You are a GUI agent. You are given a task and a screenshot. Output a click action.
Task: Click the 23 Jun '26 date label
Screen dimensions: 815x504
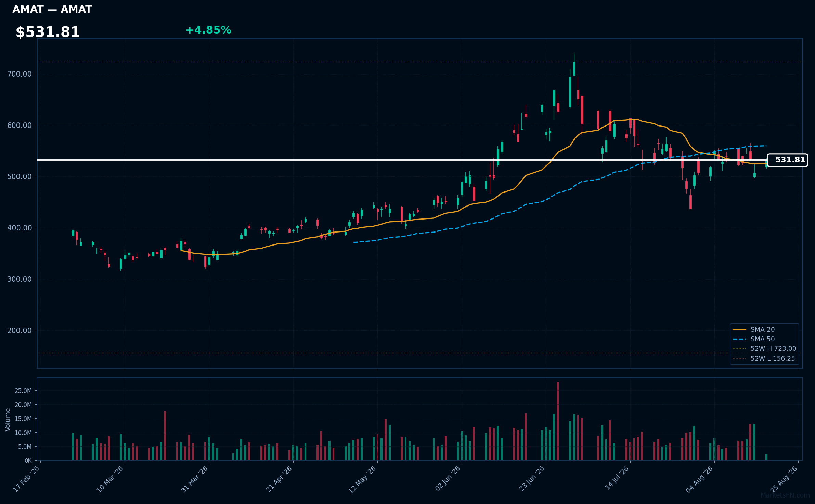point(532,479)
